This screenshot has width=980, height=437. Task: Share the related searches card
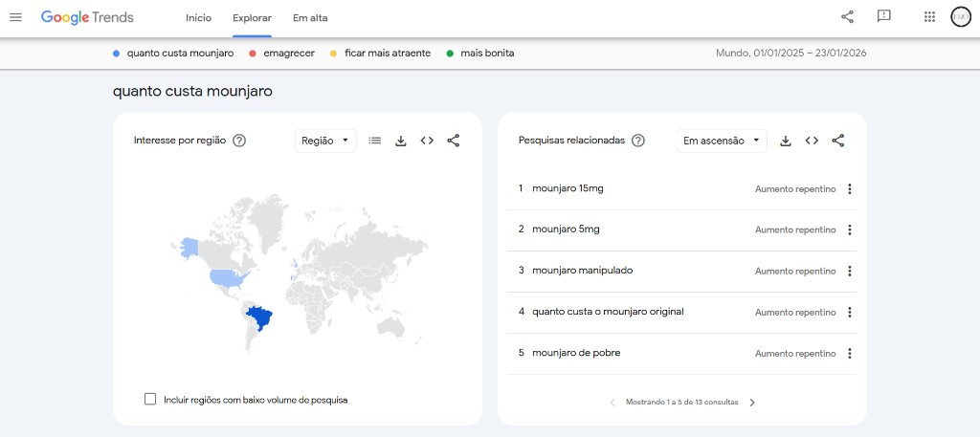coord(837,141)
